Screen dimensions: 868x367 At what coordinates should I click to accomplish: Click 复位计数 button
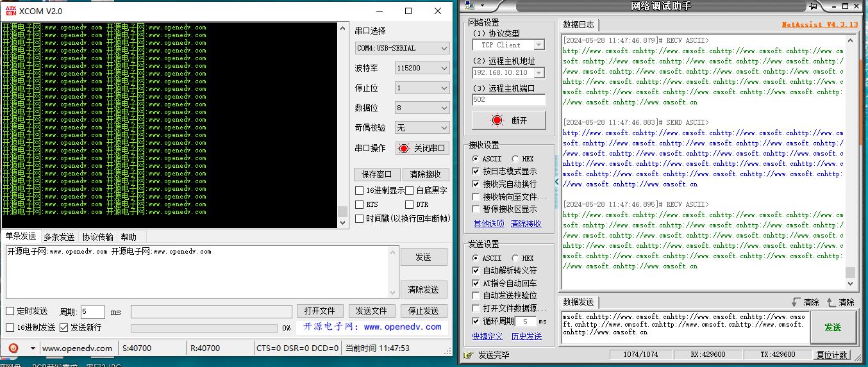click(832, 355)
